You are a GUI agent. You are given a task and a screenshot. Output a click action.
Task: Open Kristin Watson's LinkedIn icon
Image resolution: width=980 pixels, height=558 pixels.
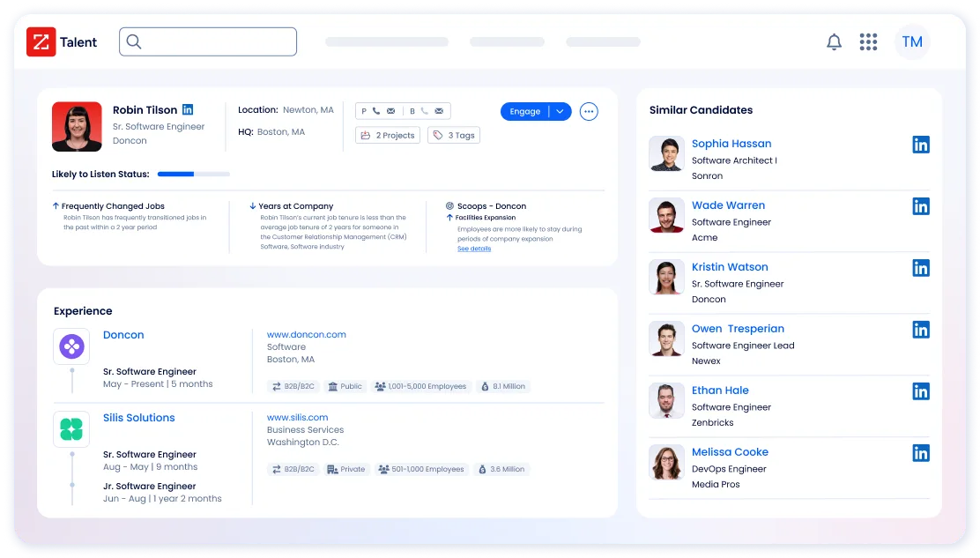(921, 268)
